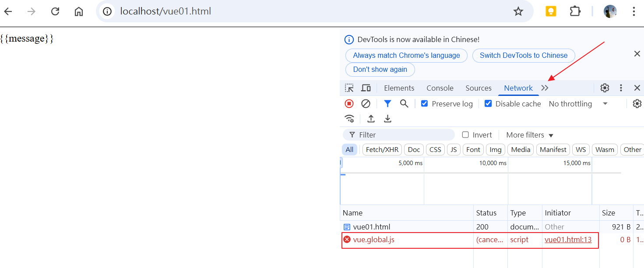Open the network conditions Wi-Fi icon

[x=349, y=119]
